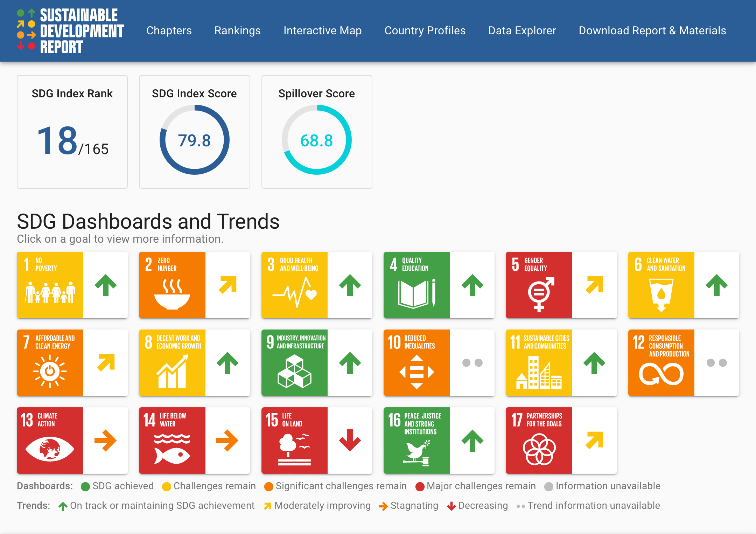Click the orange right arrow beside Climate Action
The image size is (756, 534).
coord(105,441)
